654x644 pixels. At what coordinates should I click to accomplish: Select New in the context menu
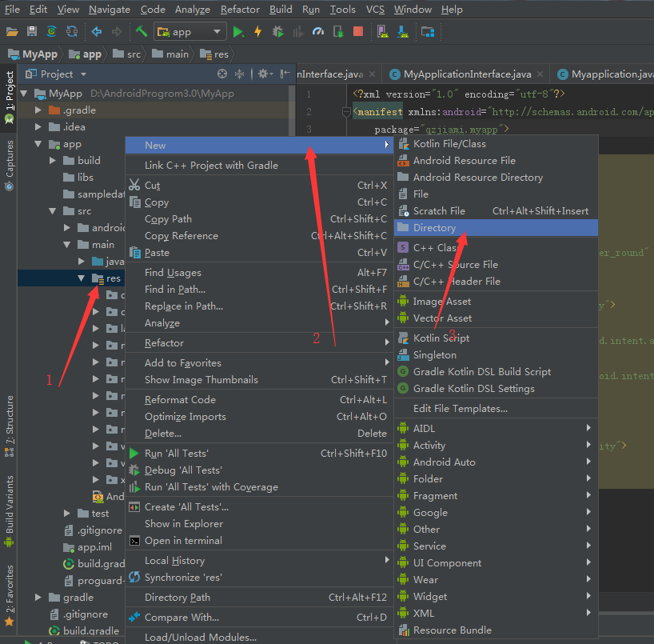pyautogui.click(x=259, y=146)
